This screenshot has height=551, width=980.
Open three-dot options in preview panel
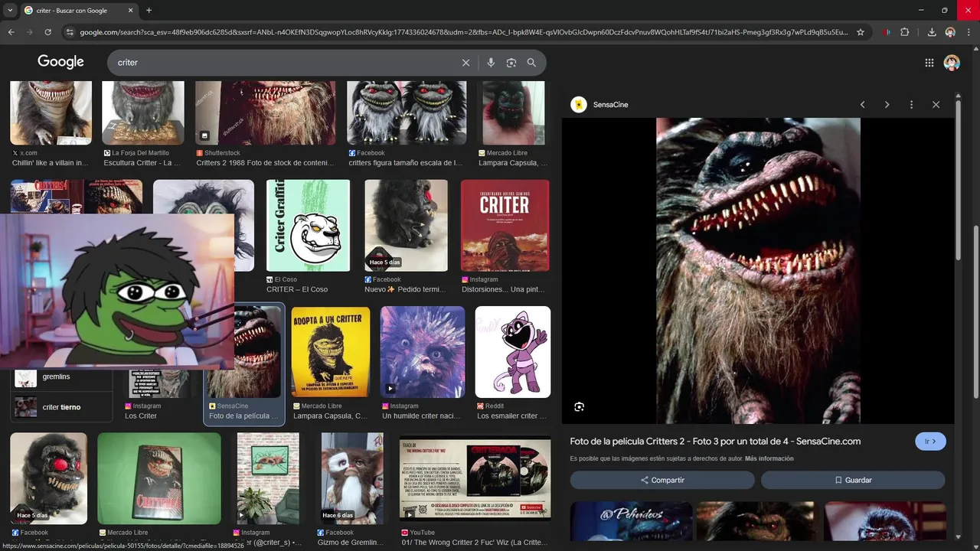point(911,105)
